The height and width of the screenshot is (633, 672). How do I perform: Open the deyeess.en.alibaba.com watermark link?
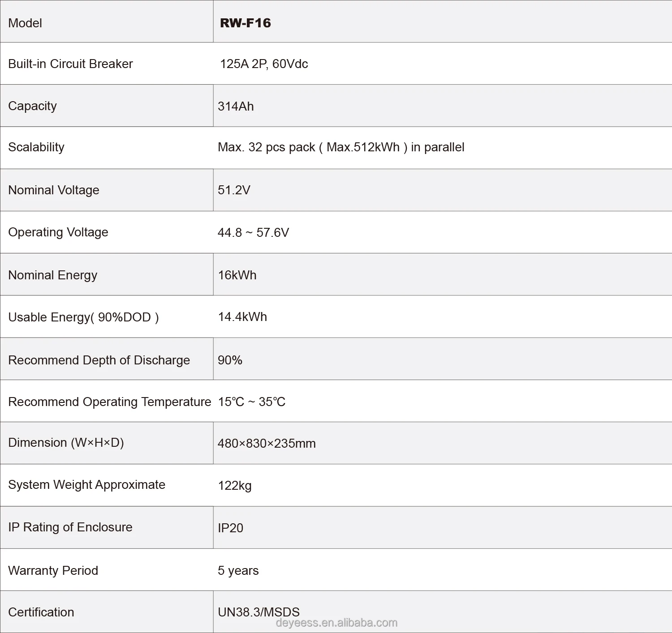click(336, 623)
